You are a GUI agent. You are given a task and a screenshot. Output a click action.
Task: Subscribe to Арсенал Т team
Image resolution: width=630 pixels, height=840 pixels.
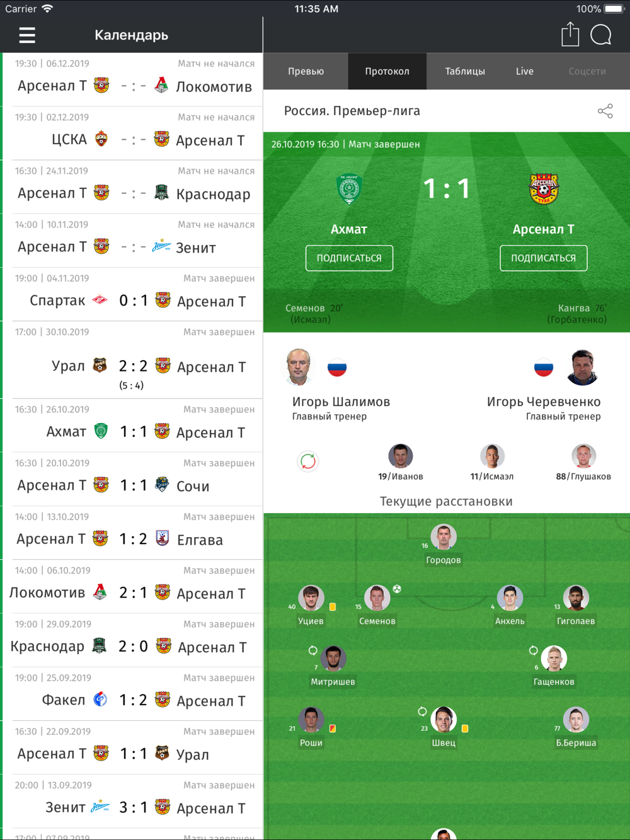coord(544,258)
